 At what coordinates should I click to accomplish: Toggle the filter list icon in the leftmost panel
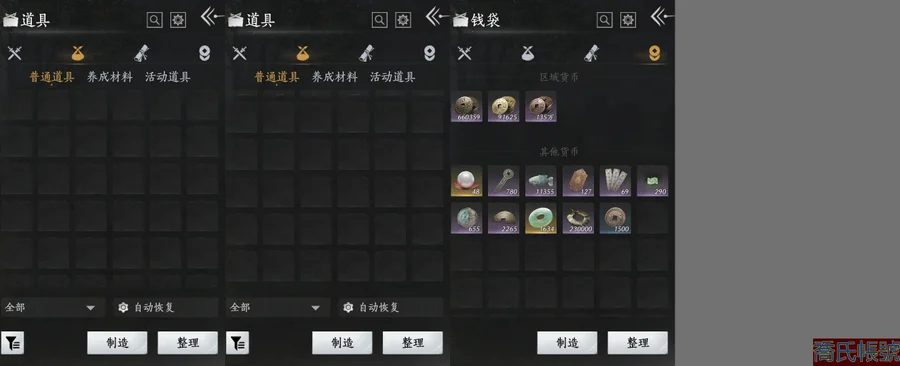13,343
